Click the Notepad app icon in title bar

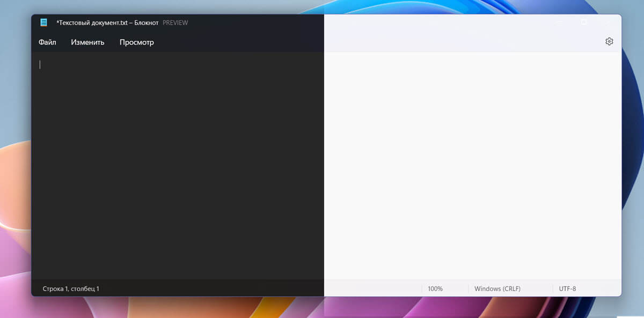coord(44,23)
